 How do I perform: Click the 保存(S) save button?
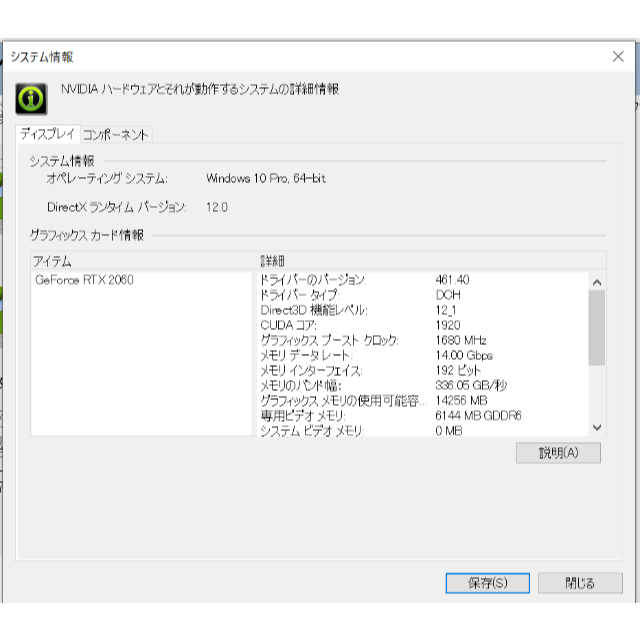[x=487, y=582]
